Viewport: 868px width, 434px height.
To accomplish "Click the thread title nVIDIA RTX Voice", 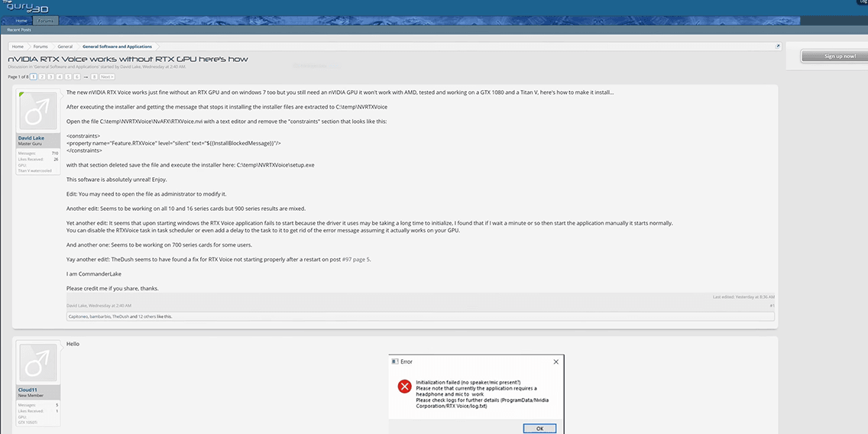I will tap(128, 60).
